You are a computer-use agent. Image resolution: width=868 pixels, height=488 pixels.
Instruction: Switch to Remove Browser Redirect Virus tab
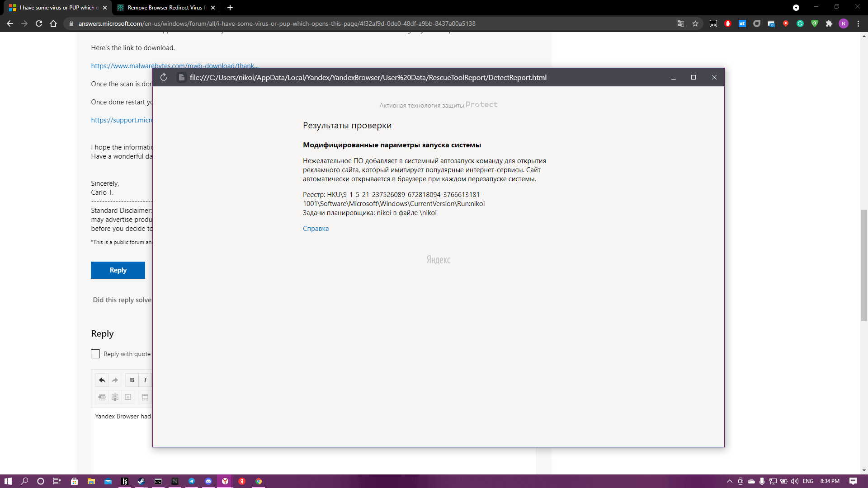coord(165,8)
